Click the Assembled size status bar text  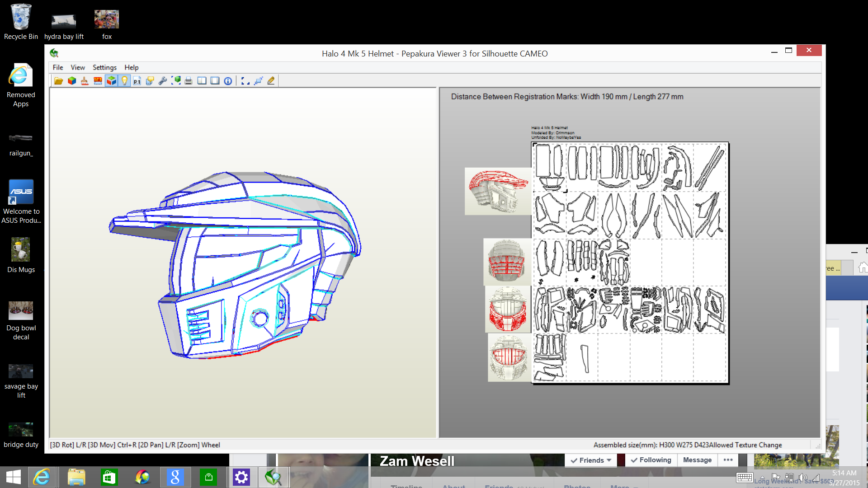coord(688,445)
